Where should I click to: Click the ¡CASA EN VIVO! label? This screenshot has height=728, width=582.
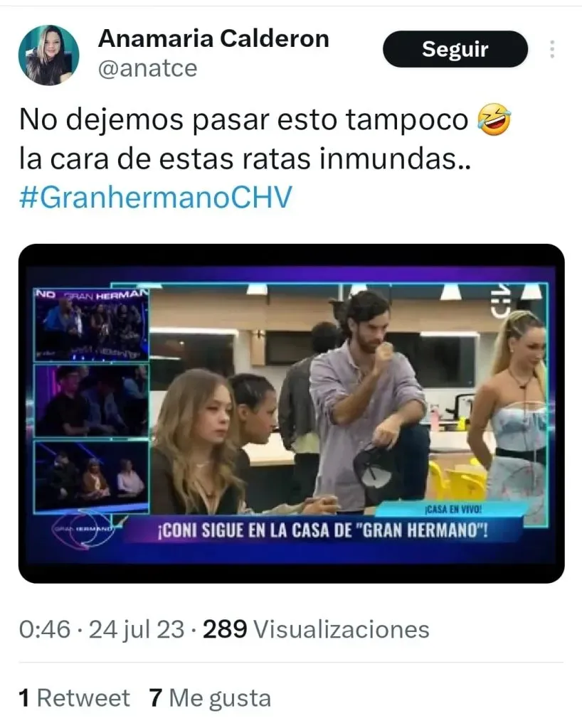click(x=453, y=510)
